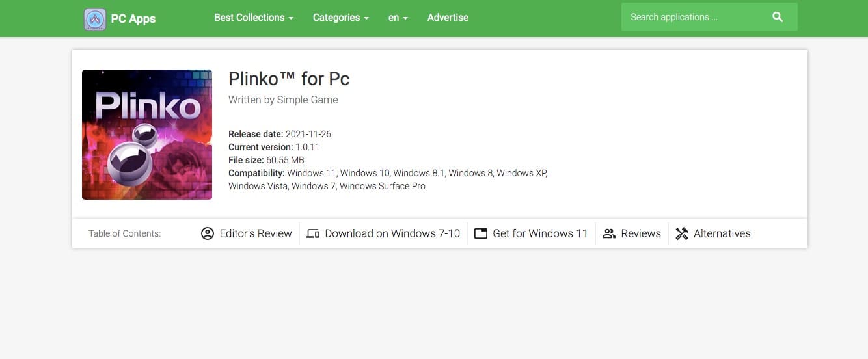Click the Plinko app thumbnail image
This screenshot has height=359, width=868.
point(147,135)
